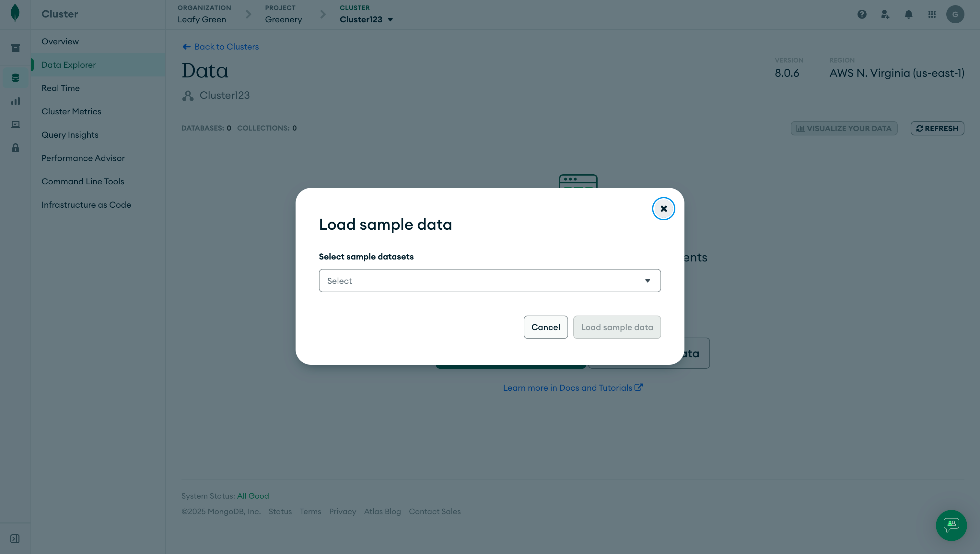Click the Cancel button

(x=545, y=327)
